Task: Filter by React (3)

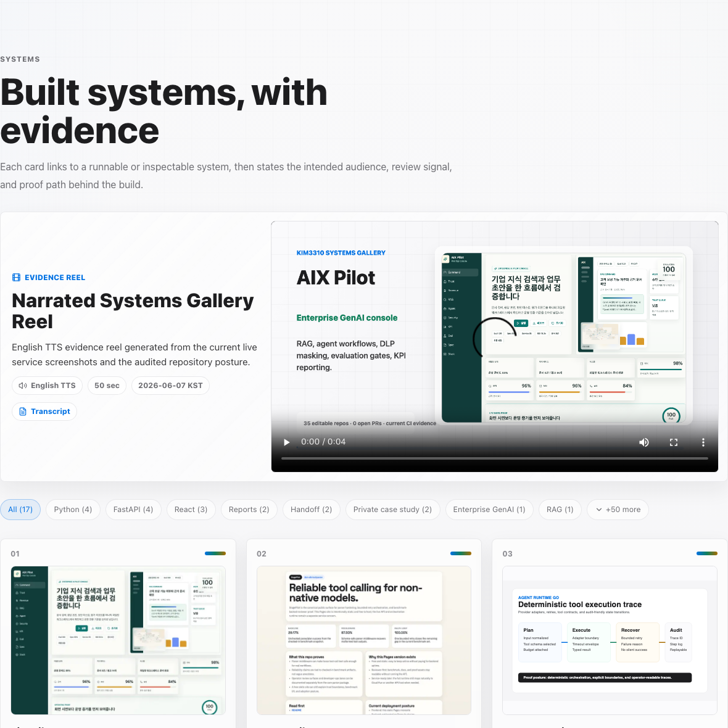Action: [x=191, y=510]
